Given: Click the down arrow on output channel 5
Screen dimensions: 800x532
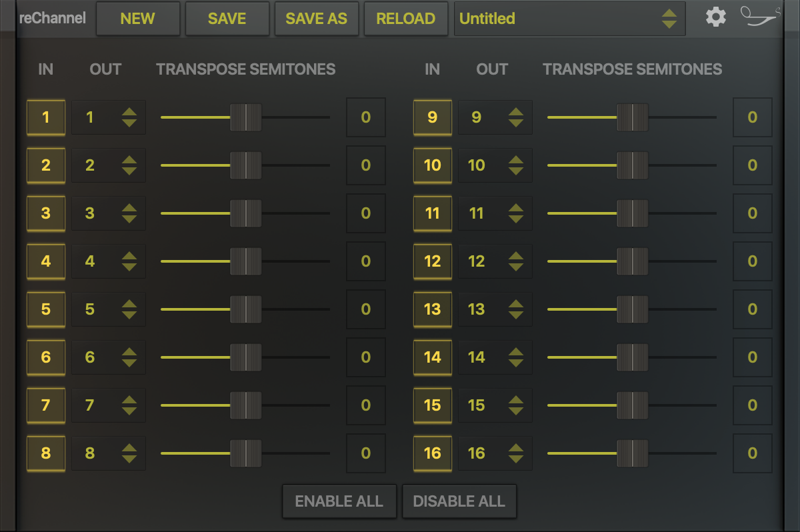Looking at the screenshot, I should 129,315.
